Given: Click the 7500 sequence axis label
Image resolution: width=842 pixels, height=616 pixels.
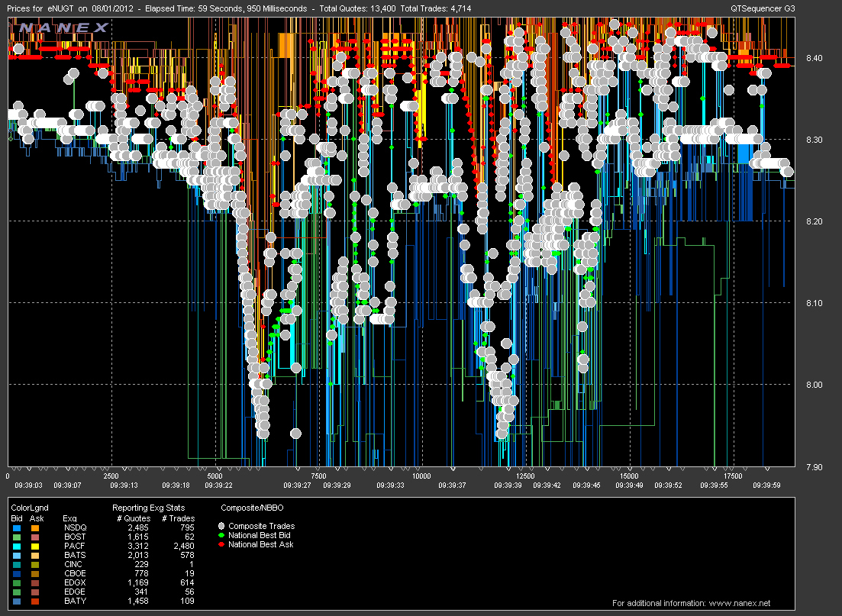Looking at the screenshot, I should 318,476.
